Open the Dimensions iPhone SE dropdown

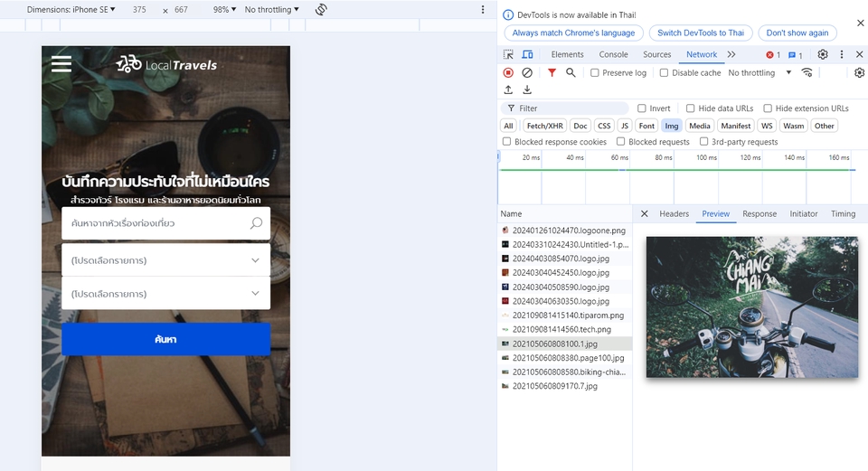click(71, 9)
